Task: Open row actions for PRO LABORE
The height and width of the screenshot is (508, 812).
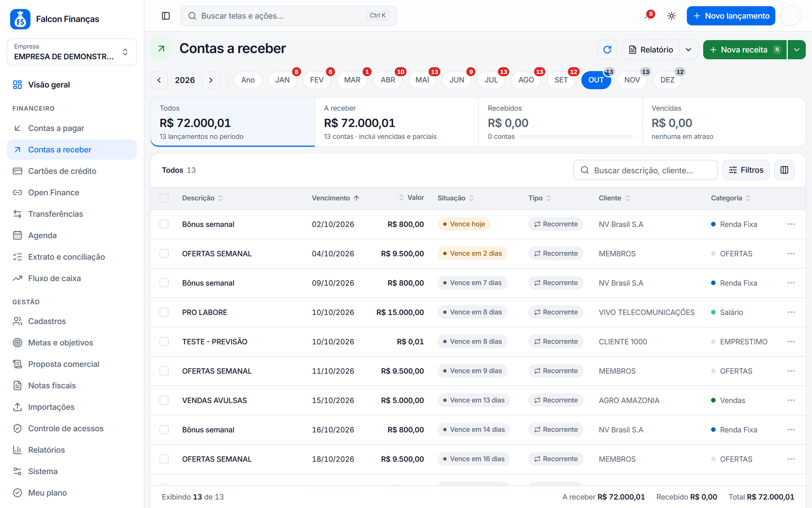Action: 791,312
